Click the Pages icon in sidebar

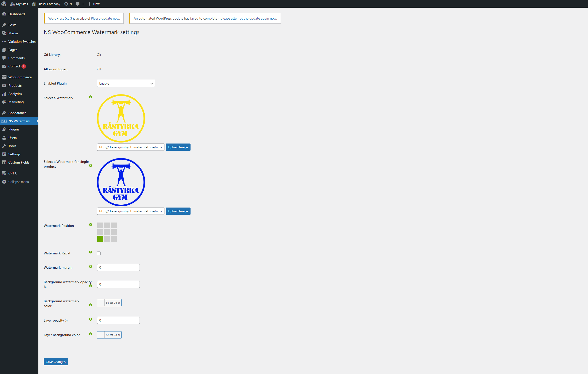4,50
